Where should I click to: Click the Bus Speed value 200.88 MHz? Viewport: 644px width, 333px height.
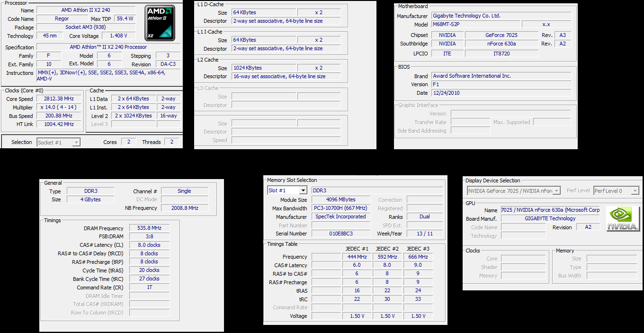[59, 116]
